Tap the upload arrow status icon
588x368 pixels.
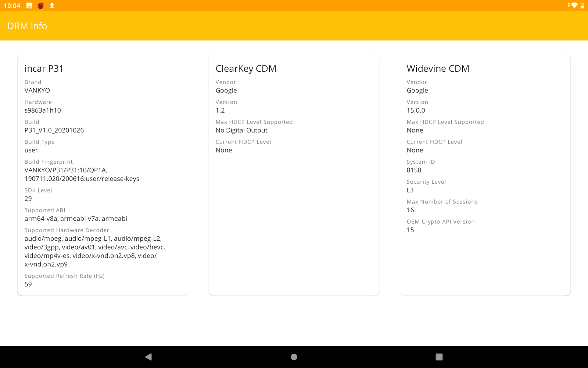52,6
